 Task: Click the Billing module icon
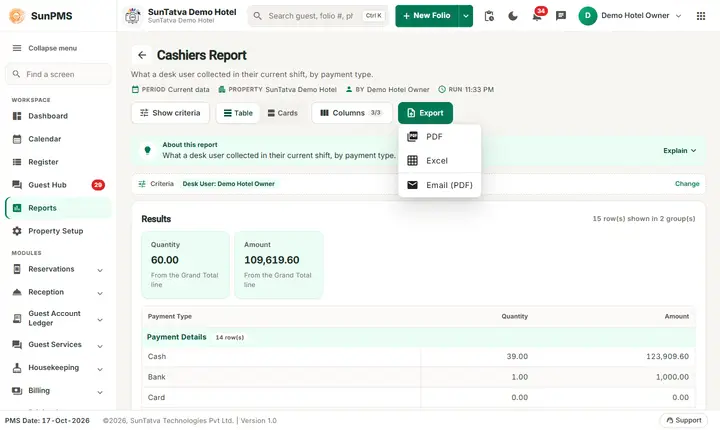click(17, 390)
